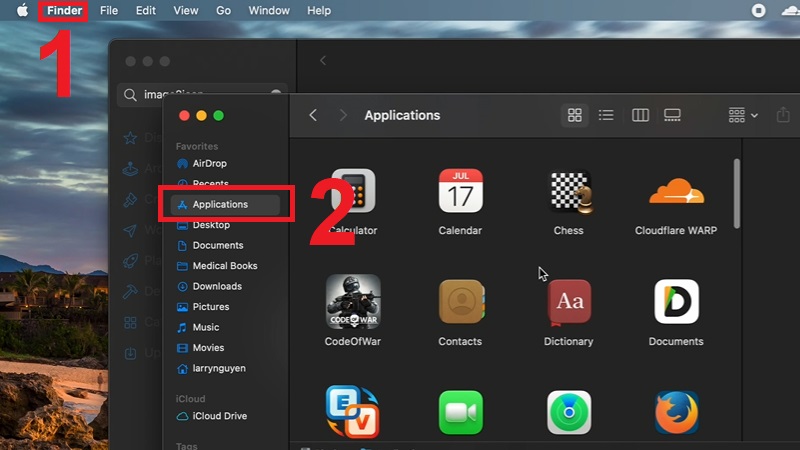This screenshot has height=450, width=800.
Task: Select Movies in the sidebar
Action: 200,347
